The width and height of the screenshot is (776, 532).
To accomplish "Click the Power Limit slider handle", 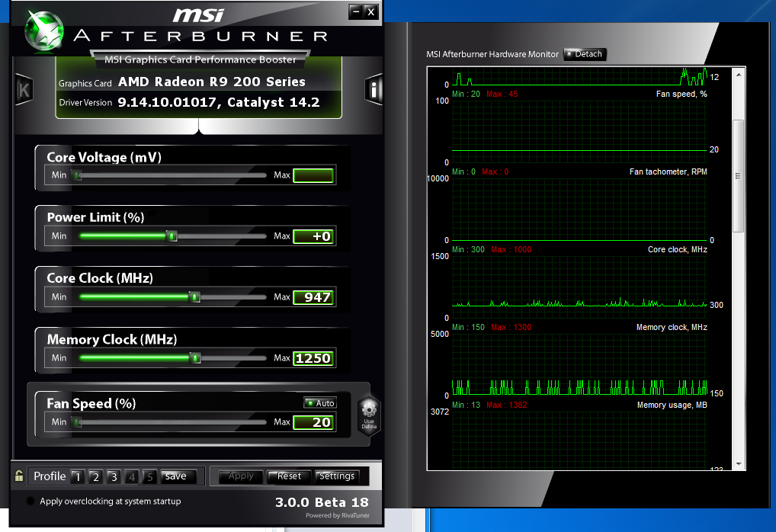I will click(x=172, y=236).
